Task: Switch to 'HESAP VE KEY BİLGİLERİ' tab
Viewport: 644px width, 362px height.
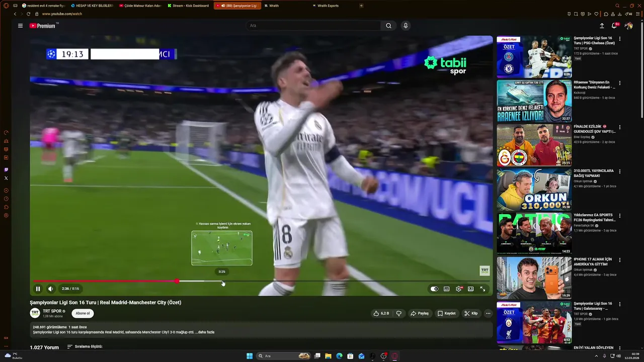Action: tap(92, 6)
